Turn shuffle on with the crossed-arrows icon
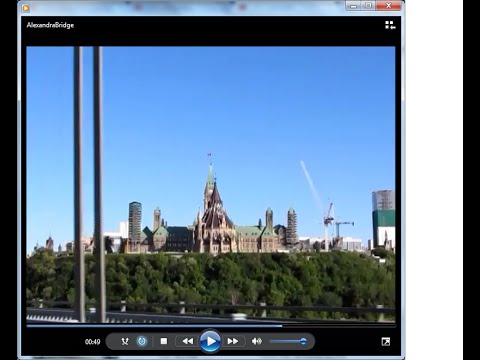Viewport: 480px width, 360px height. (125, 341)
